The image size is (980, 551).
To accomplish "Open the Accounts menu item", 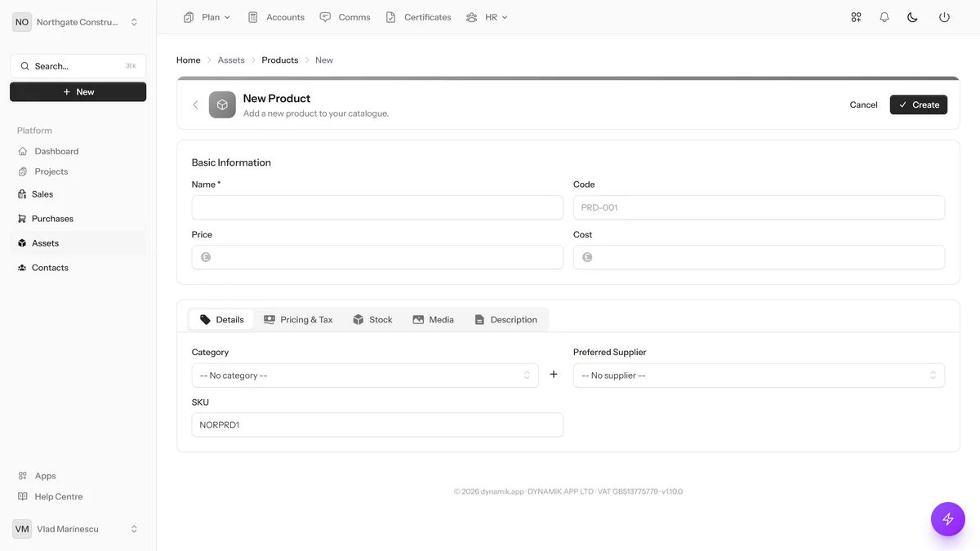I will pyautogui.click(x=276, y=17).
